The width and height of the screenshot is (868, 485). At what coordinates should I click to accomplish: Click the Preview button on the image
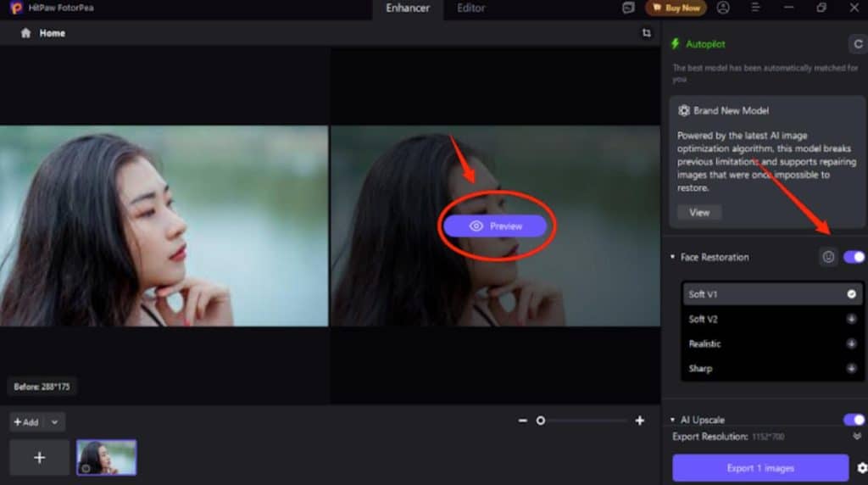(495, 226)
